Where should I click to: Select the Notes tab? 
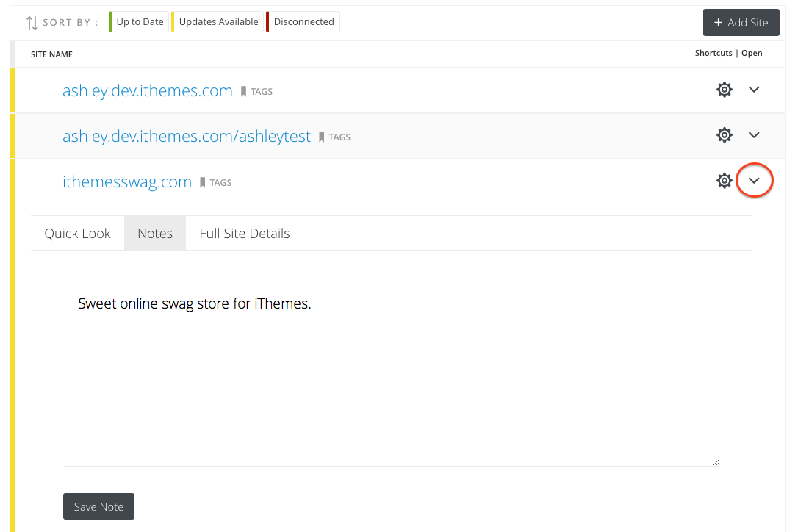(x=155, y=233)
